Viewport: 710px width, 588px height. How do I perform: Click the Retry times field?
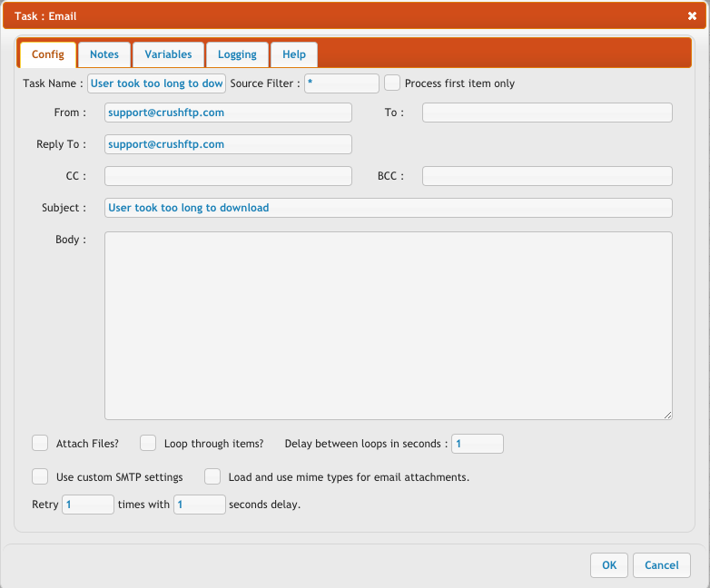tap(88, 505)
